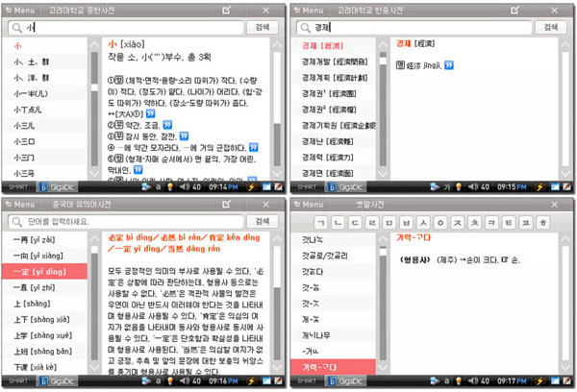The image size is (577, 392).
Task: Click the lightning power icon on 09:14 taskbar
Action: 251,187
